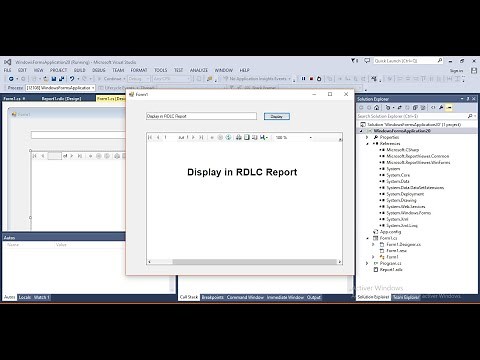Switch to the Immediate Window tab
This screenshot has height=360, width=480.
click(285, 297)
